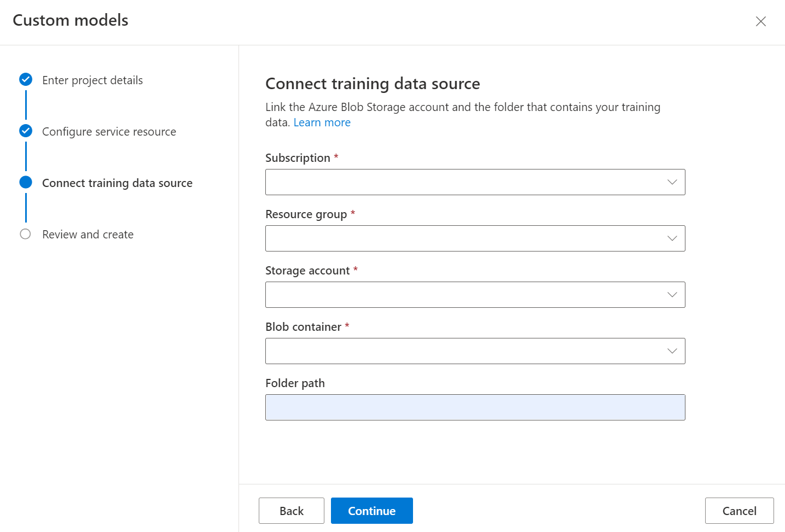Viewport: 785px width, 532px height.
Task: Open the Storage account combo box
Action: pyautogui.click(x=465, y=295)
